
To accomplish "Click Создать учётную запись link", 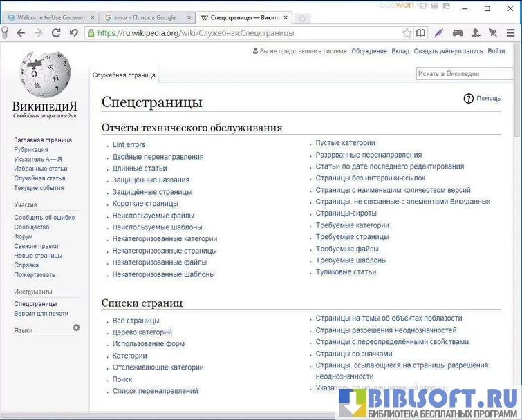I will click(x=448, y=51).
